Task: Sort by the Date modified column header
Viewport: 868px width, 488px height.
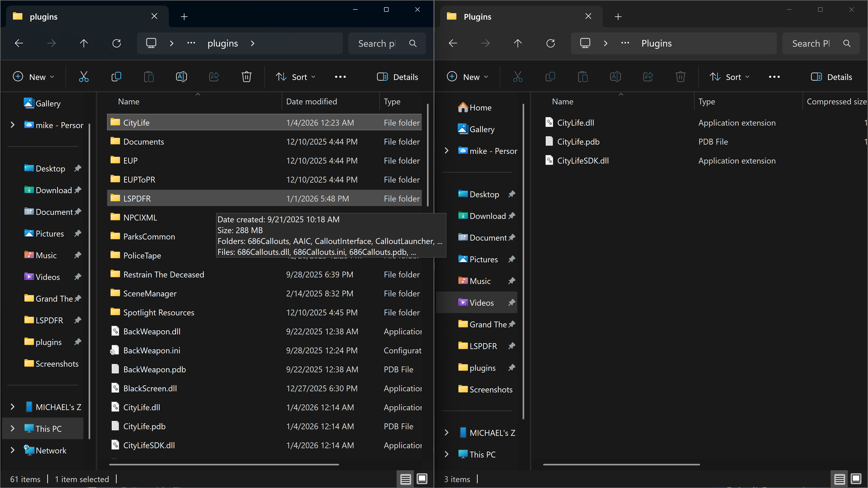Action: coord(311,101)
